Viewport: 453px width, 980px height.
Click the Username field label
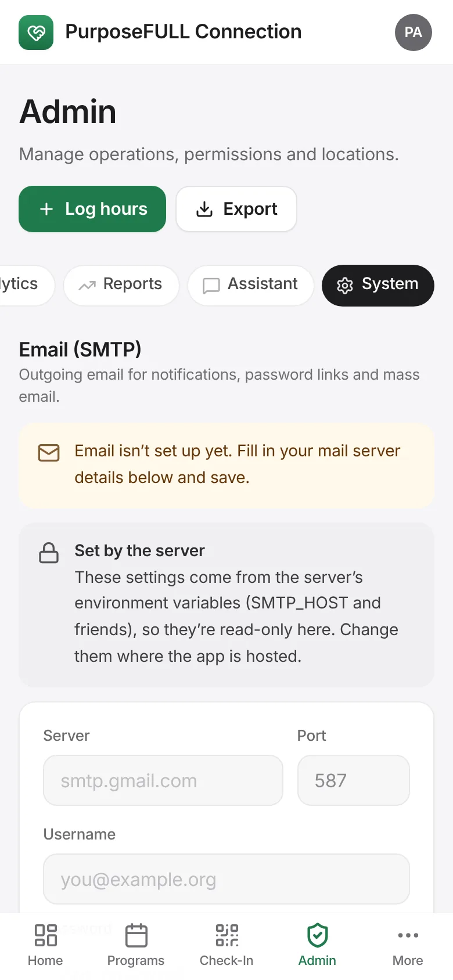pyautogui.click(x=80, y=834)
